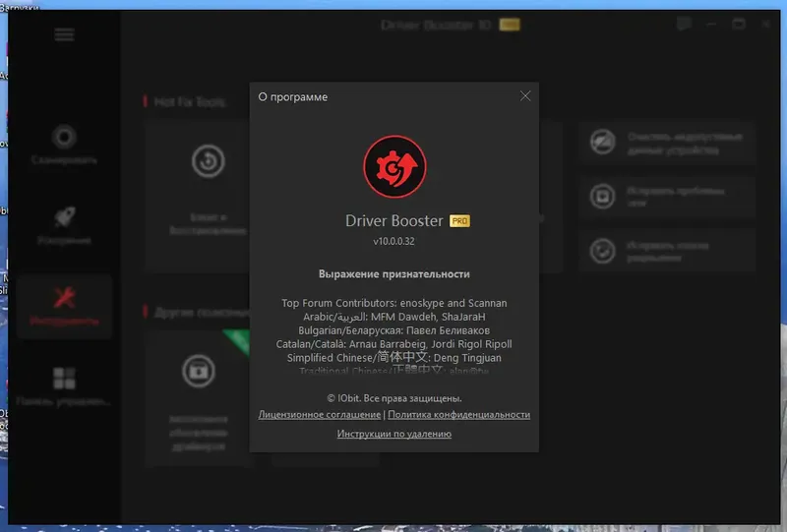Open the Scan section in sidebar

tap(64, 145)
